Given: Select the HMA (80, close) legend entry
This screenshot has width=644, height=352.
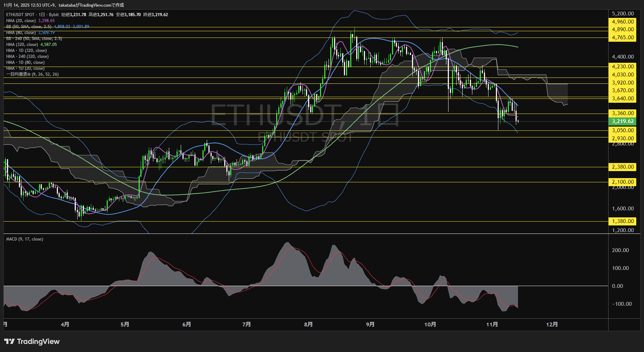Looking at the screenshot, I should point(21,33).
